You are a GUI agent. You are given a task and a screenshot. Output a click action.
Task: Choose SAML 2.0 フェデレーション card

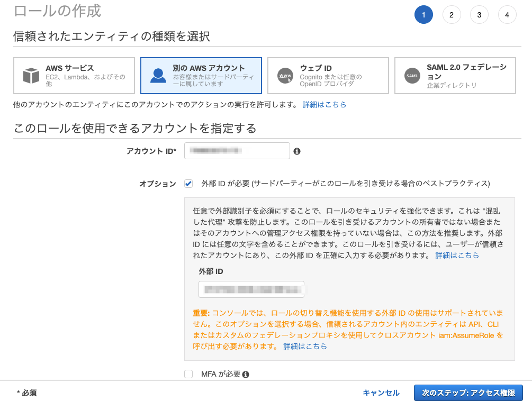point(455,76)
